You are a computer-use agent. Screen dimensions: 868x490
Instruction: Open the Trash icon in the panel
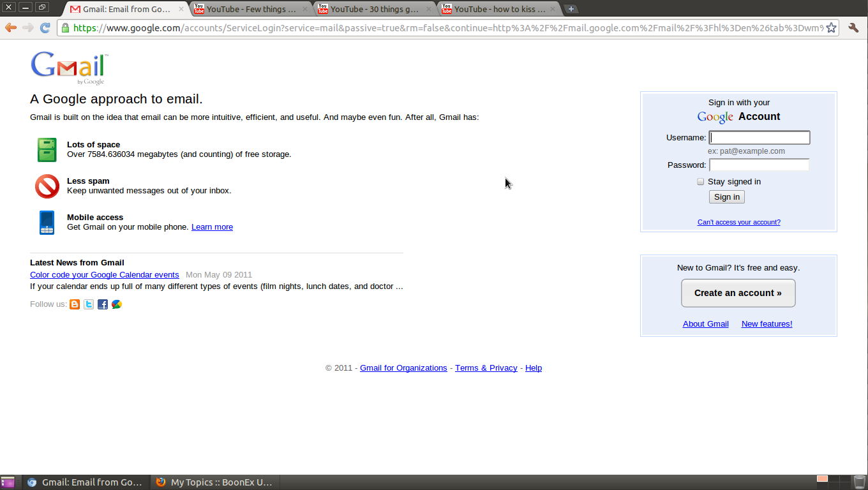coord(859,482)
